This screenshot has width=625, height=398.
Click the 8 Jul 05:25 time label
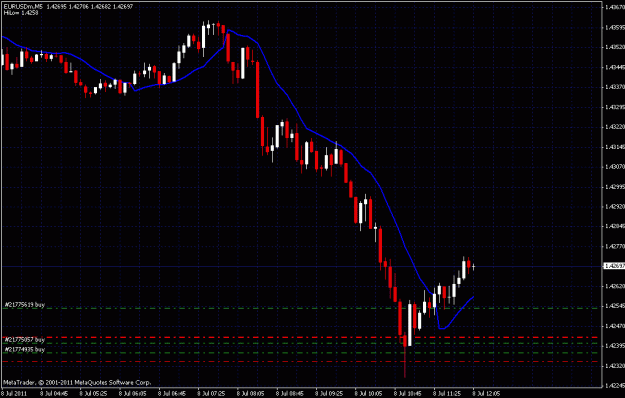(93, 394)
